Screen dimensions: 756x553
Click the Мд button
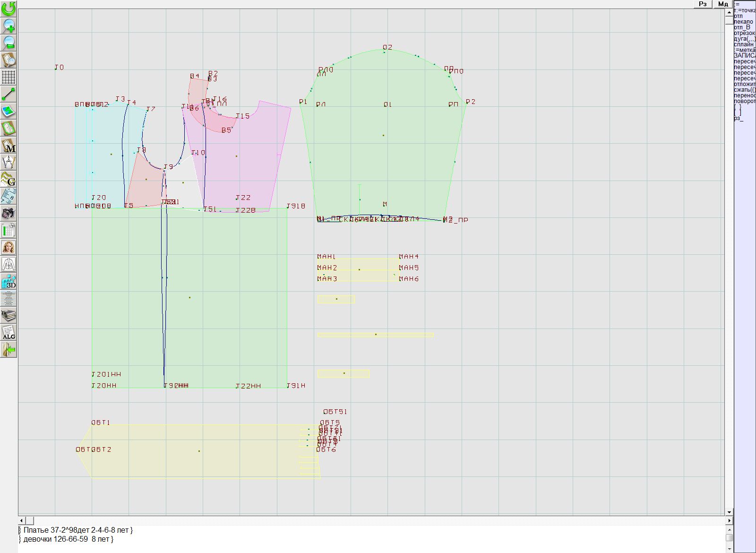tap(722, 4)
